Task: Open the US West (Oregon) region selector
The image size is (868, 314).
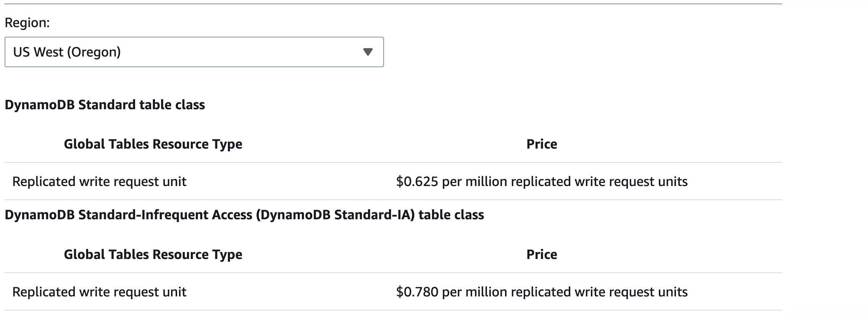Action: click(x=194, y=52)
